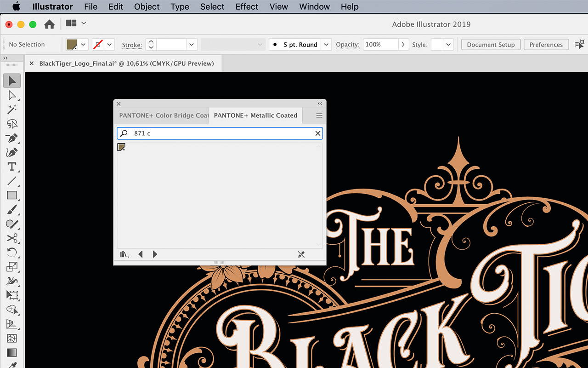Load next swatch library arrow
Image resolution: width=588 pixels, height=368 pixels.
[x=155, y=254]
